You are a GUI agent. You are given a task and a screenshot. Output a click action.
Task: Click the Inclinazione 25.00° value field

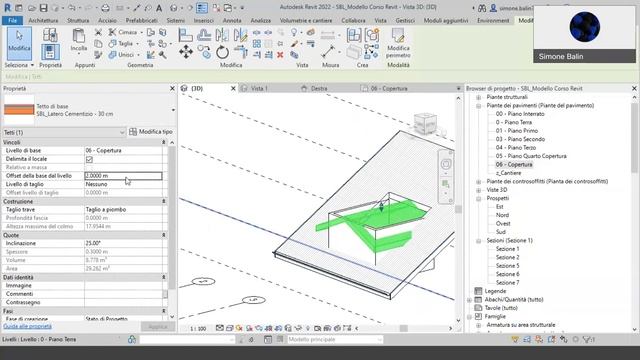coord(123,243)
